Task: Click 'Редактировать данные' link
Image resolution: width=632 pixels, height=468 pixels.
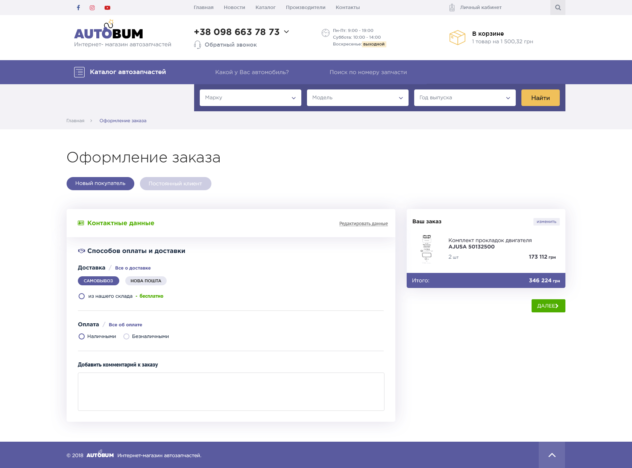Action: click(x=364, y=223)
